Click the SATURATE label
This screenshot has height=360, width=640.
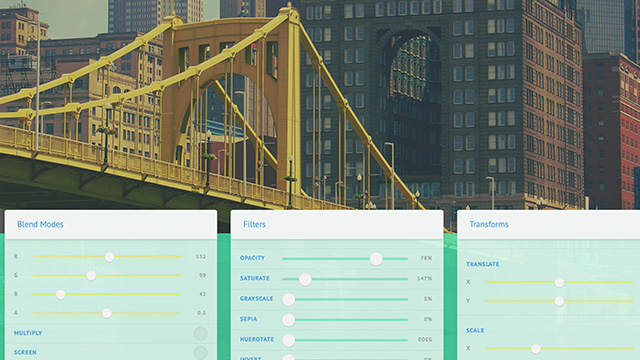point(255,278)
